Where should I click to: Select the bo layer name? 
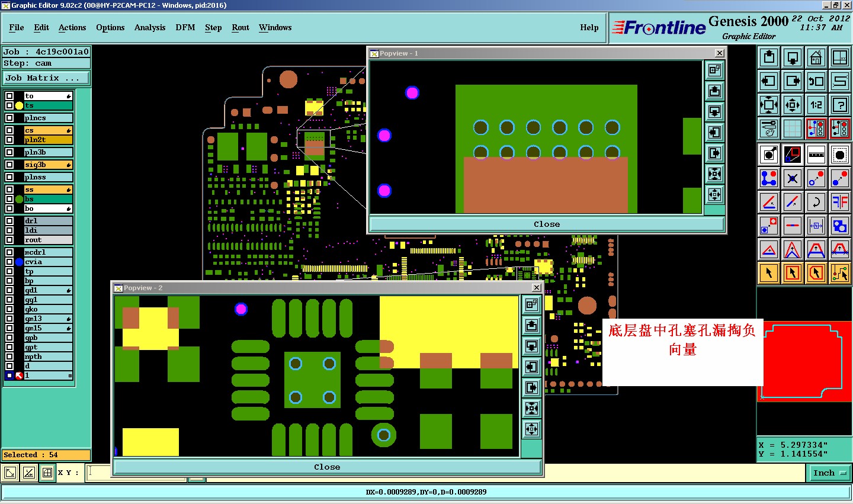pos(48,208)
